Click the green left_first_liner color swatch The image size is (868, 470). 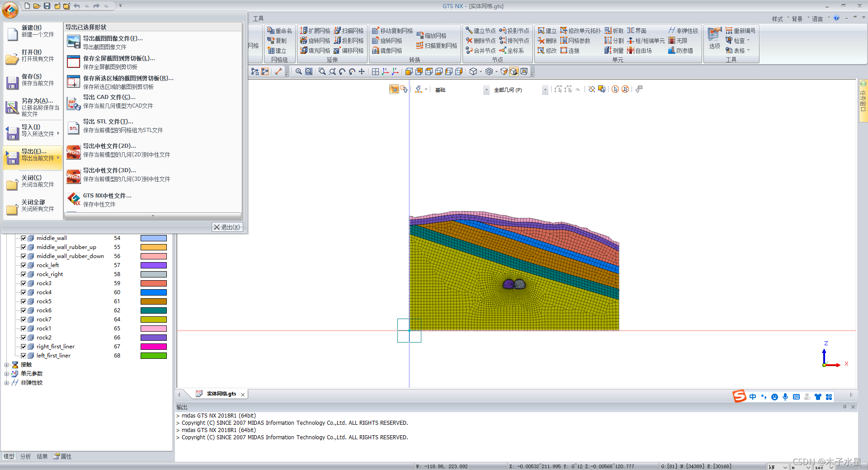pyautogui.click(x=154, y=356)
